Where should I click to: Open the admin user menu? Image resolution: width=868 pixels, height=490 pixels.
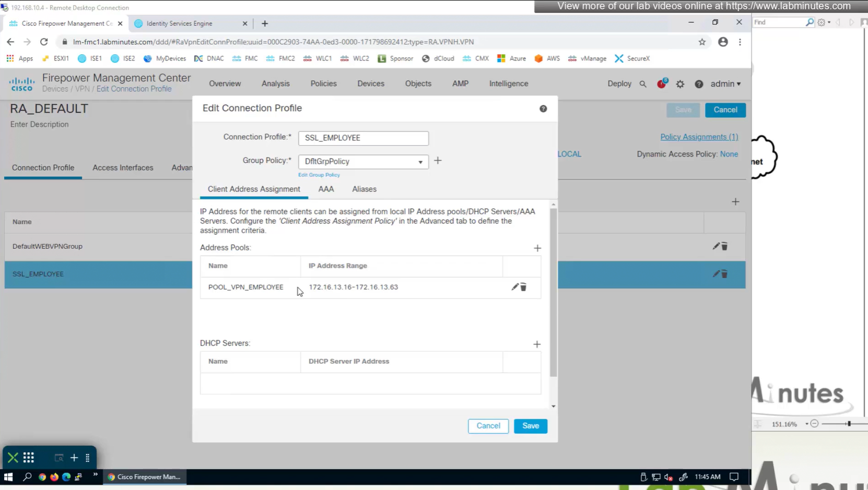click(x=725, y=84)
